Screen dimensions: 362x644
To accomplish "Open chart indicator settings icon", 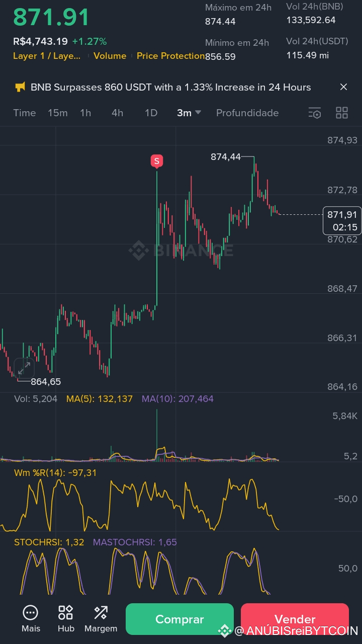I will click(314, 113).
